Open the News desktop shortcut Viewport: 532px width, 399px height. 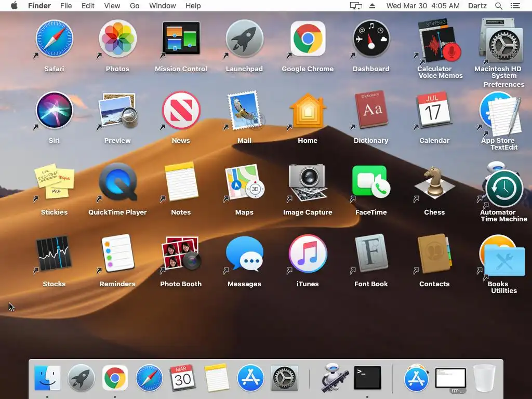point(181,110)
